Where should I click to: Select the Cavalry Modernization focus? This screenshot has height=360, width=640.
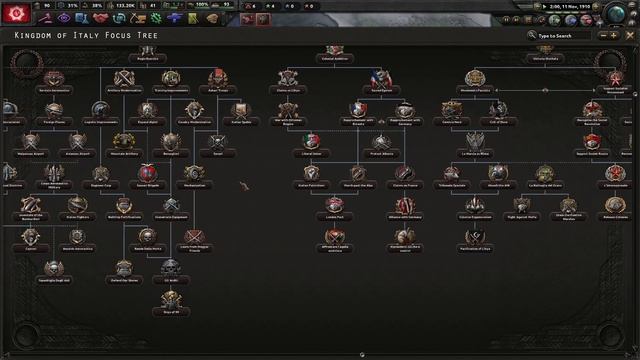[194, 114]
